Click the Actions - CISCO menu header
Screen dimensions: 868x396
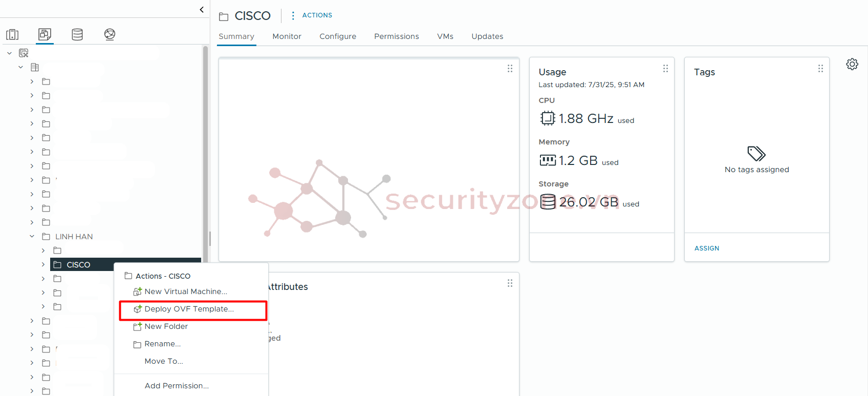click(163, 276)
